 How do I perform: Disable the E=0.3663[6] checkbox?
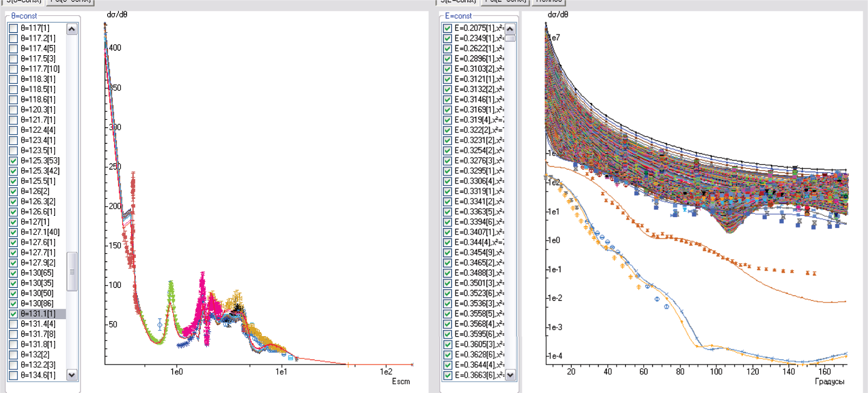(447, 375)
